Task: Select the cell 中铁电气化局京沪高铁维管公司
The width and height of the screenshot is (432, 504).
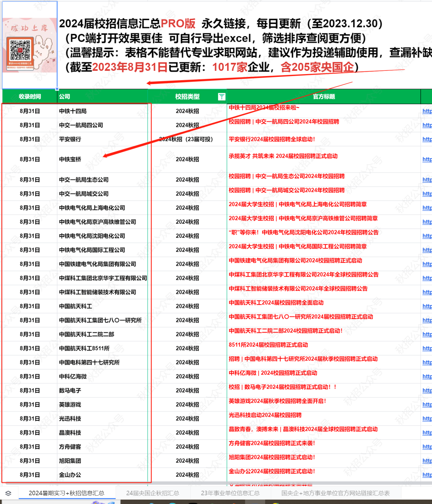Action: [102, 222]
